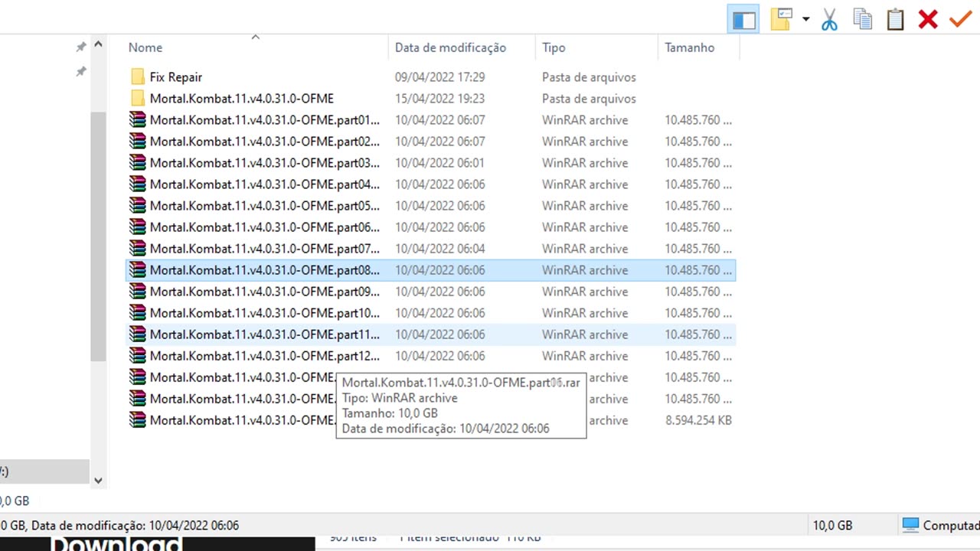Click the 10,0 GB status bar size
This screenshot has height=551, width=980.
coord(832,525)
